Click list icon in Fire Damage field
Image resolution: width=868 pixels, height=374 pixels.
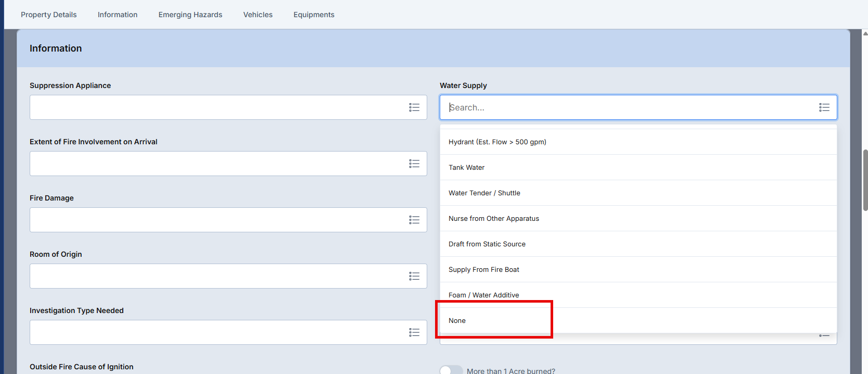[414, 220]
